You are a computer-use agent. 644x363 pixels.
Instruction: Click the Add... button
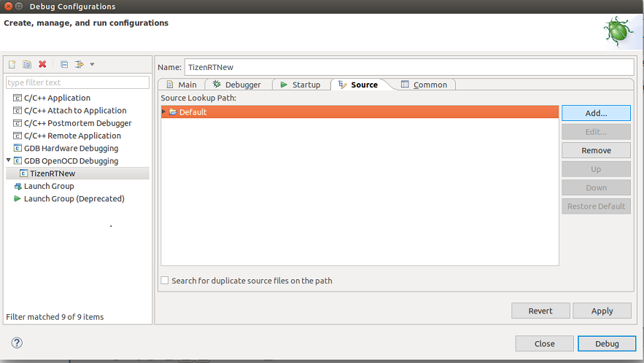pyautogui.click(x=596, y=113)
